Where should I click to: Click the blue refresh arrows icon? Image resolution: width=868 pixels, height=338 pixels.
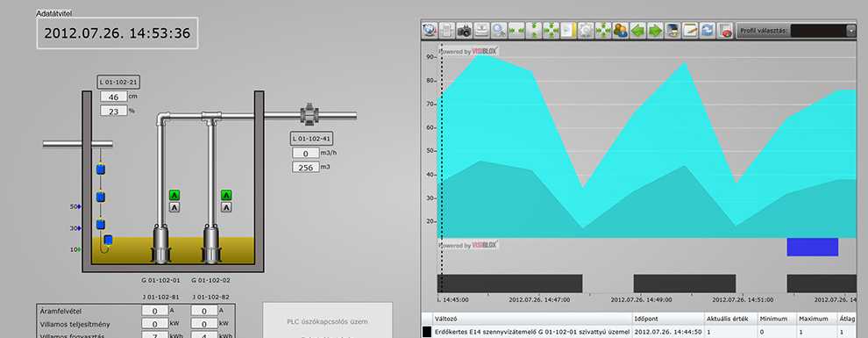[x=707, y=31]
